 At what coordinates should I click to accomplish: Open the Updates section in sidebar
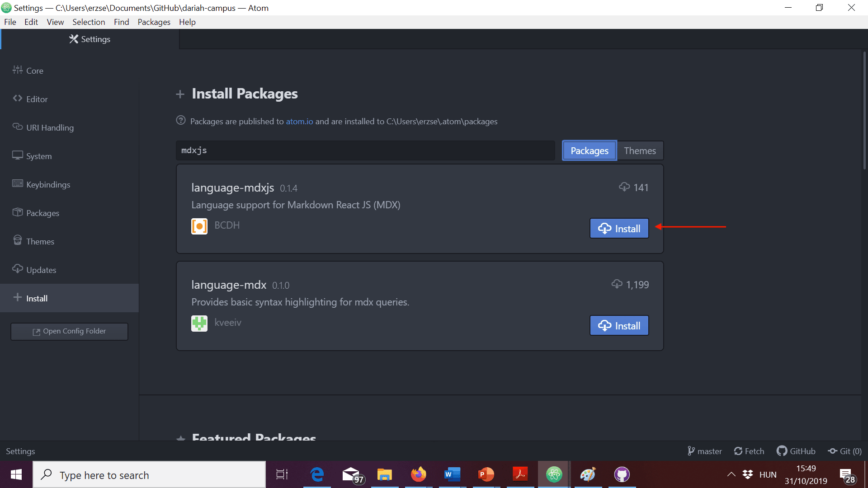[x=41, y=270]
